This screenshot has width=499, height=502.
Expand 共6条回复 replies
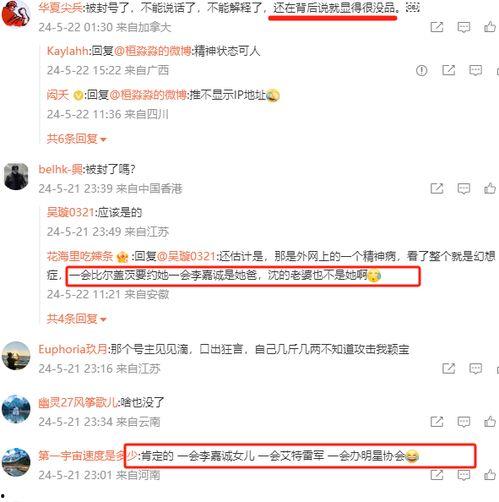(77, 138)
